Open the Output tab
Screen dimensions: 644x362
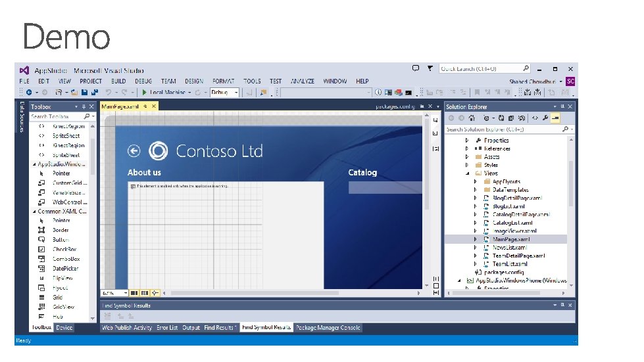[191, 328]
